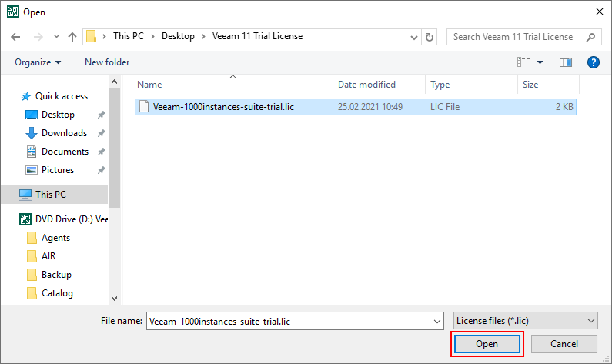Image resolution: width=612 pixels, height=364 pixels.
Task: Click navigation pane scroll down arrow
Action: pos(115,299)
